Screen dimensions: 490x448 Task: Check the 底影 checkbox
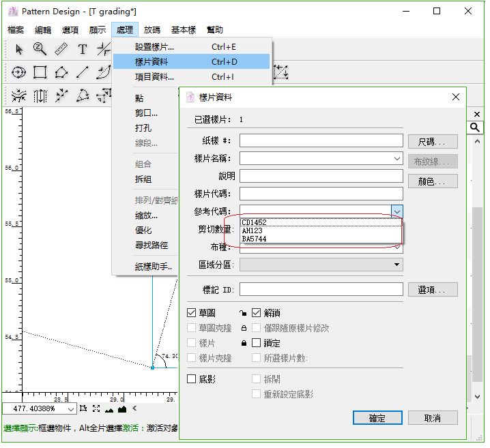click(192, 378)
